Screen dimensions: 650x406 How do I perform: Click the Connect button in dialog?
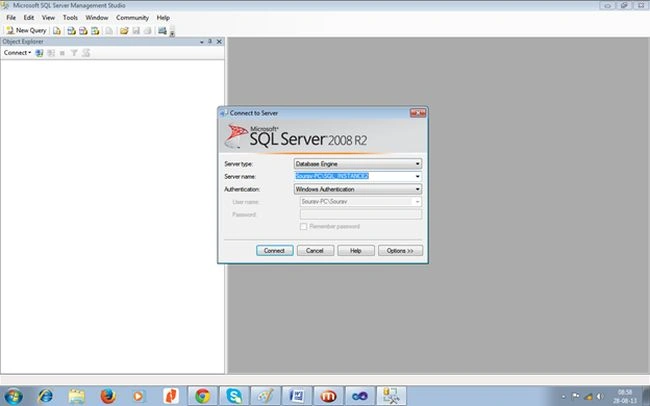(274, 251)
